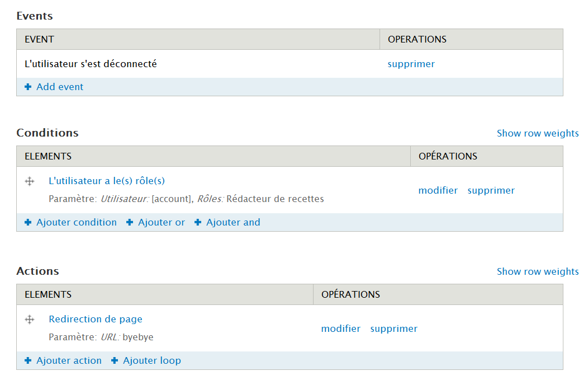The height and width of the screenshot is (380, 588).
Task: Click the plus icon beside Ajouter and
Action: click(198, 222)
